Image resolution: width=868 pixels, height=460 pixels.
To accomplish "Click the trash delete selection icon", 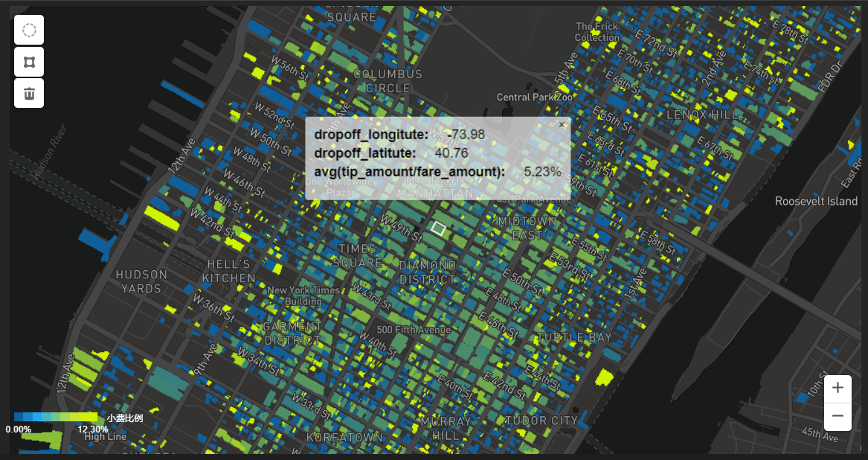I will [29, 94].
